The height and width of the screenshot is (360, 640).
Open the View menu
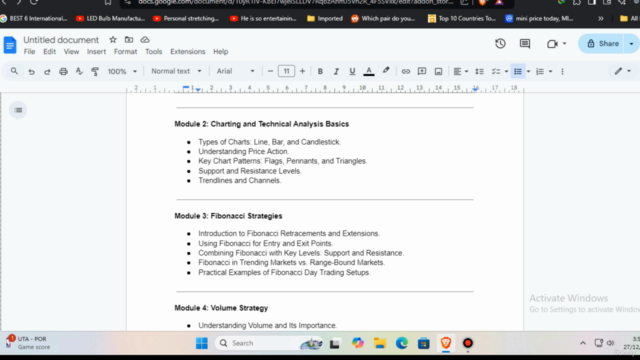coord(71,51)
